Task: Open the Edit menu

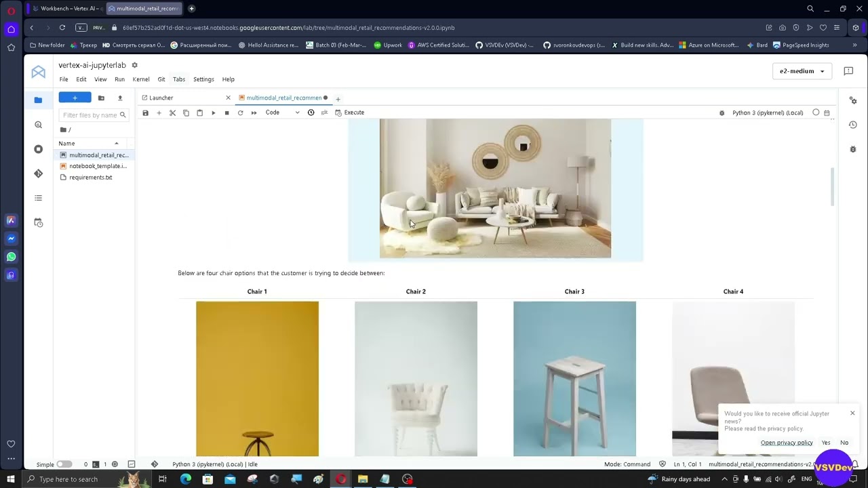Action: [x=81, y=79]
